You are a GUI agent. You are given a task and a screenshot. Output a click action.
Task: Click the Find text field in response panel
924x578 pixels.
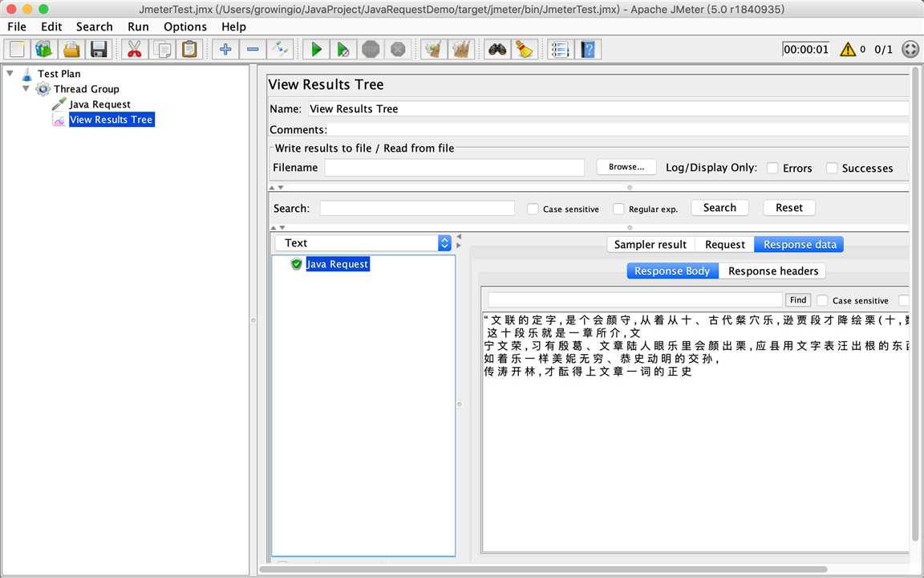tap(635, 299)
